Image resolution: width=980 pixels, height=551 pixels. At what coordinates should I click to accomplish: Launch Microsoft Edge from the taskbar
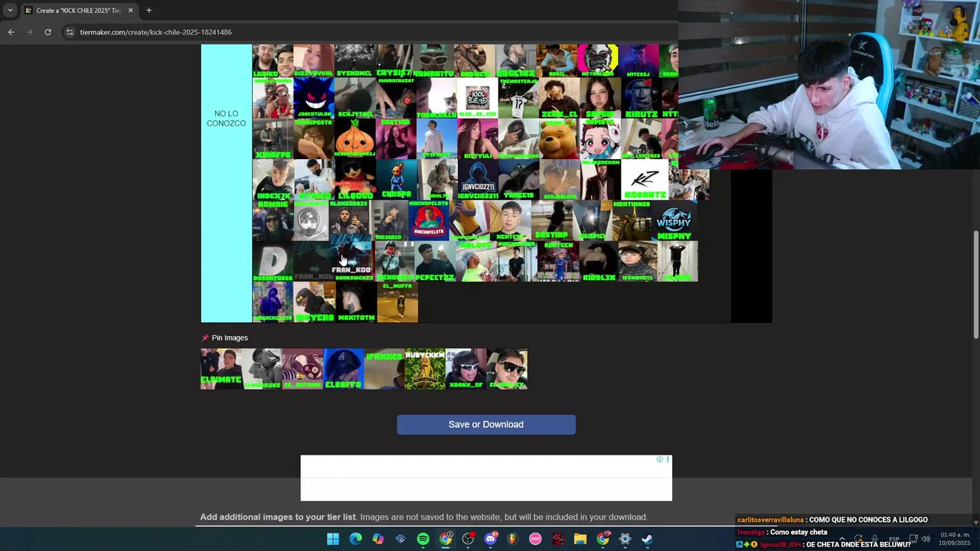pos(355,540)
